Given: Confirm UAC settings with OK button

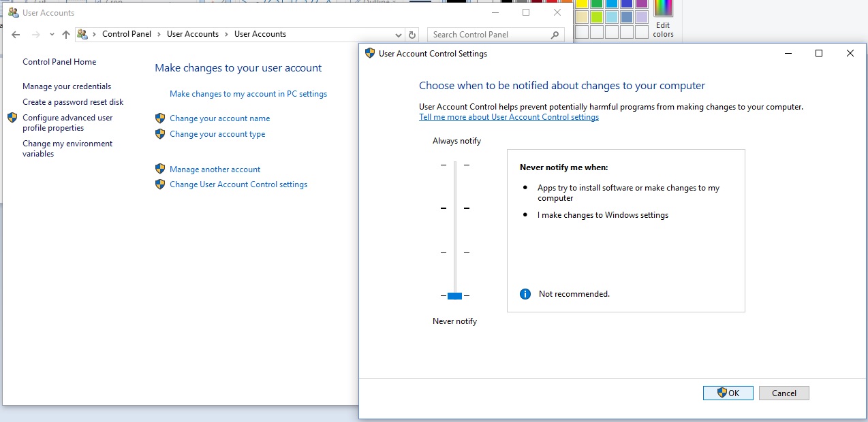Looking at the screenshot, I should tap(728, 393).
